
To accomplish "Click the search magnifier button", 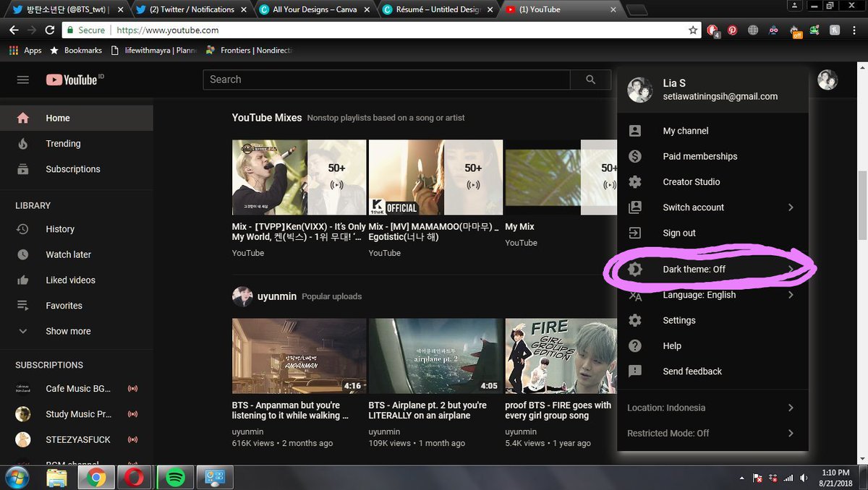I will (591, 79).
